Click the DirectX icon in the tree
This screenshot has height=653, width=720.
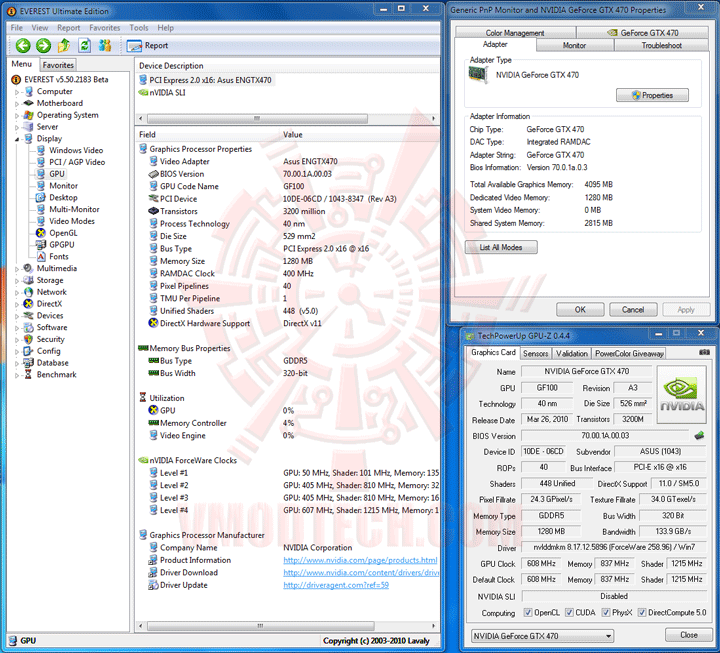(28, 304)
